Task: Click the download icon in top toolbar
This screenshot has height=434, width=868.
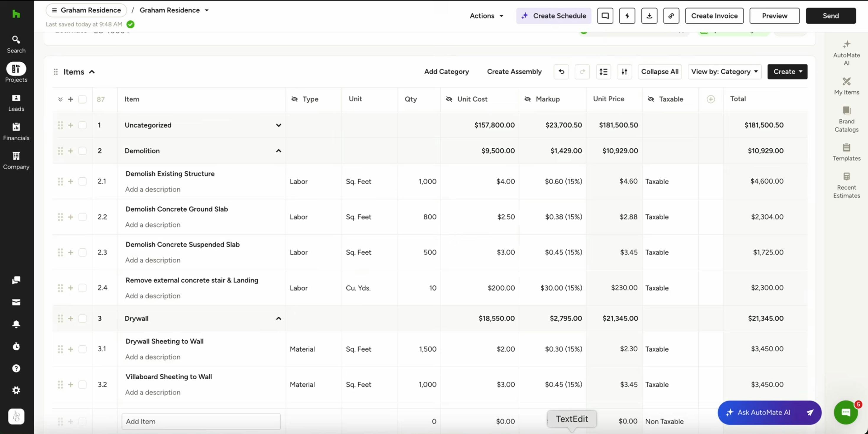Action: point(649,16)
